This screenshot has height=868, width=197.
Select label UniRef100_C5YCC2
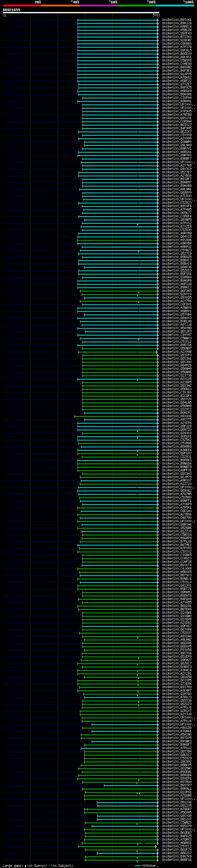[176, 846]
